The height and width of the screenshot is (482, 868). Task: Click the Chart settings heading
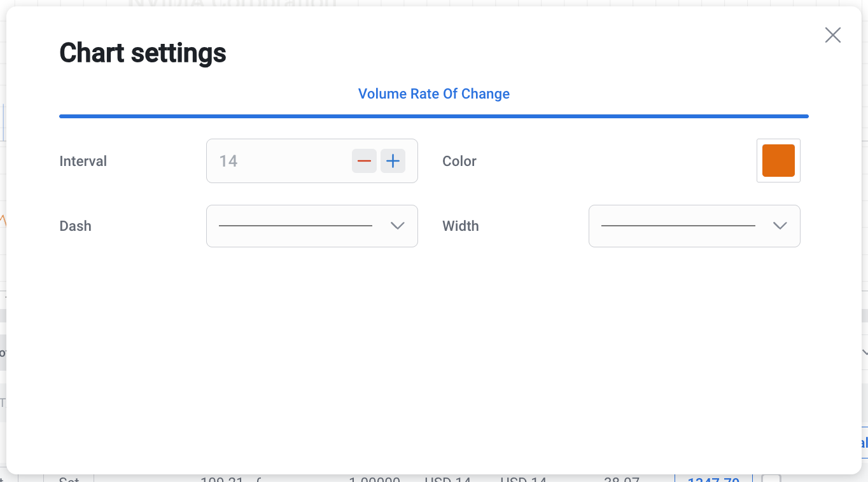[x=143, y=53]
